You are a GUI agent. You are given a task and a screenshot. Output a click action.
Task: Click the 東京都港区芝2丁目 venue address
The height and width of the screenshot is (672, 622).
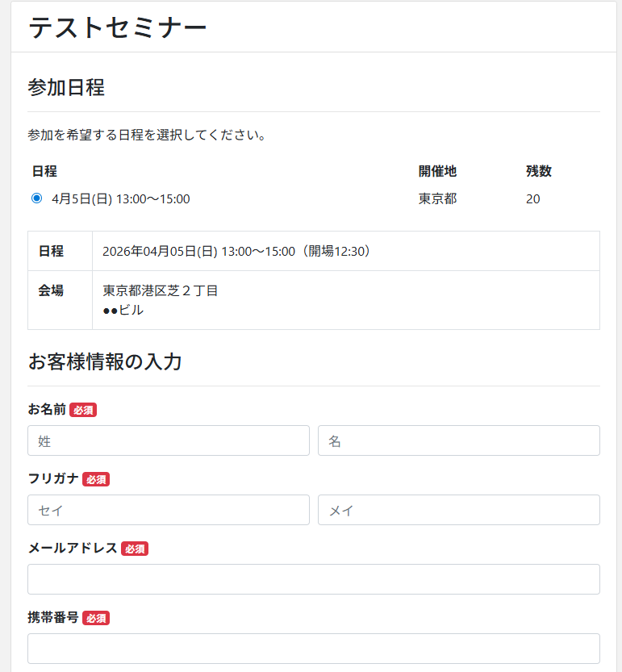(161, 291)
